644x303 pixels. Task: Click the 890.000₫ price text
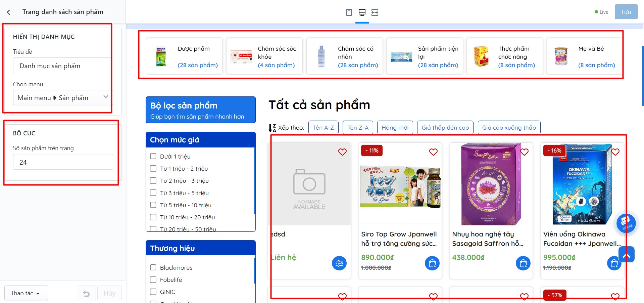[378, 258]
